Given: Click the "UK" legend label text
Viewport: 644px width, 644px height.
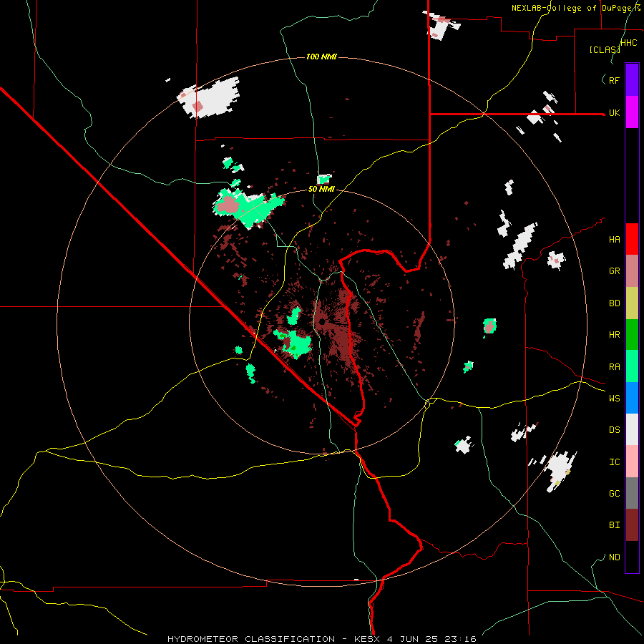Looking at the screenshot, I should 615,112.
